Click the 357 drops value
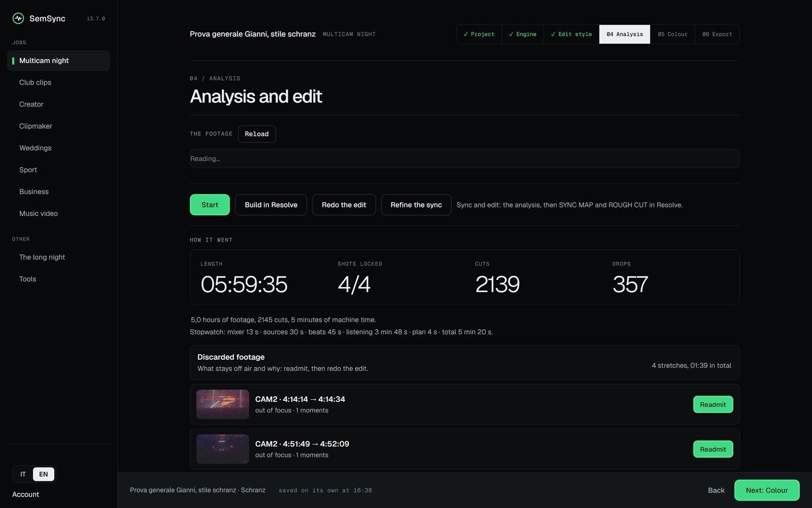 pyautogui.click(x=630, y=284)
